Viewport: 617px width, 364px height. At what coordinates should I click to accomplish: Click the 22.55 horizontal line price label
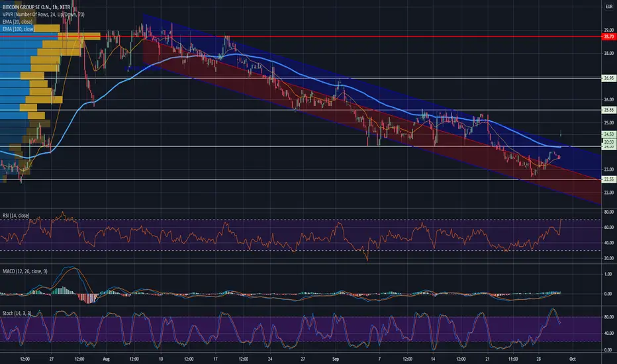[609, 179]
